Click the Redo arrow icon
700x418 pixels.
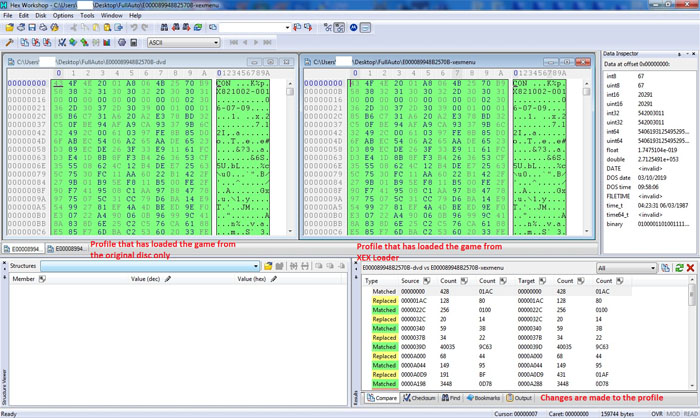point(144,28)
